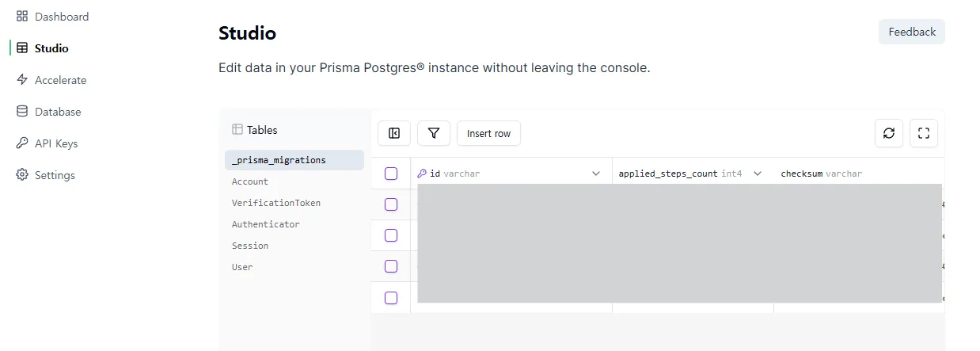Check the last row checkbox

391,298
